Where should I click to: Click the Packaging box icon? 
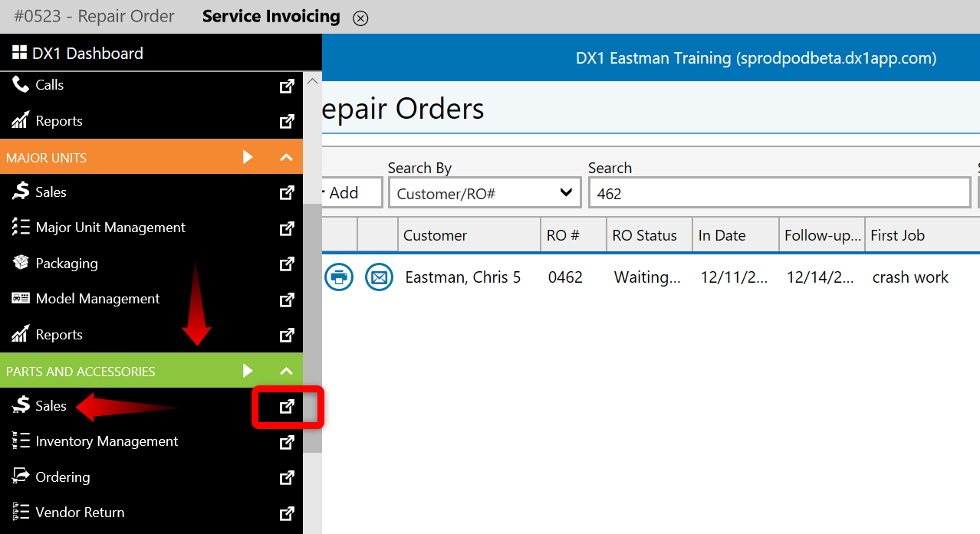pos(21,263)
